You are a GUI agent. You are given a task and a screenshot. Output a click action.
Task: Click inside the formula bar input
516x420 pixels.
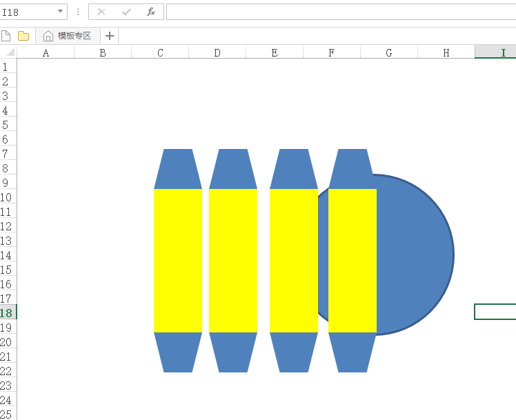click(338, 12)
